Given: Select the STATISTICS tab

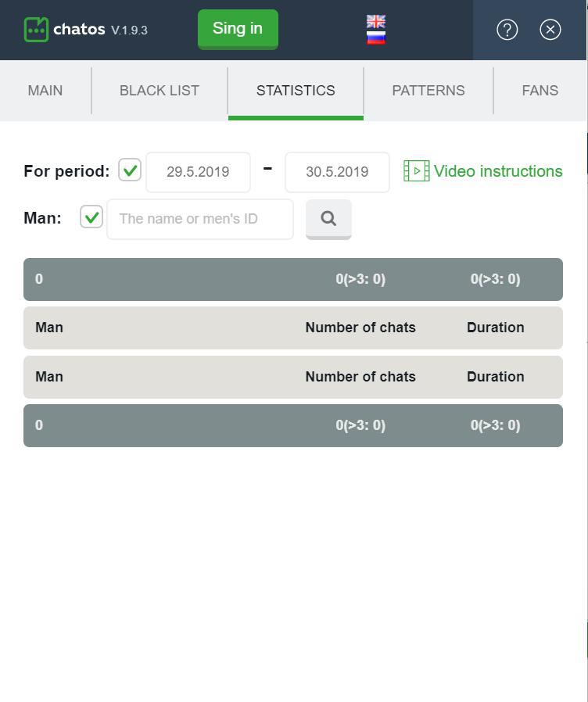Looking at the screenshot, I should coord(296,91).
